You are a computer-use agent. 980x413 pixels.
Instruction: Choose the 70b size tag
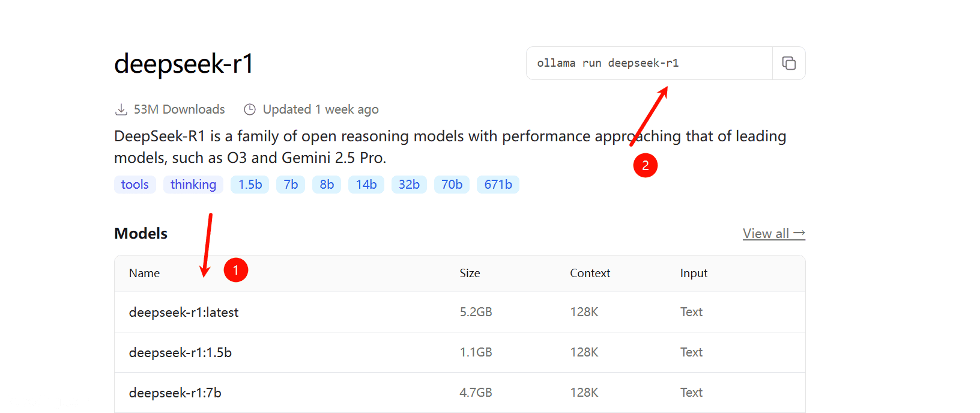point(452,185)
